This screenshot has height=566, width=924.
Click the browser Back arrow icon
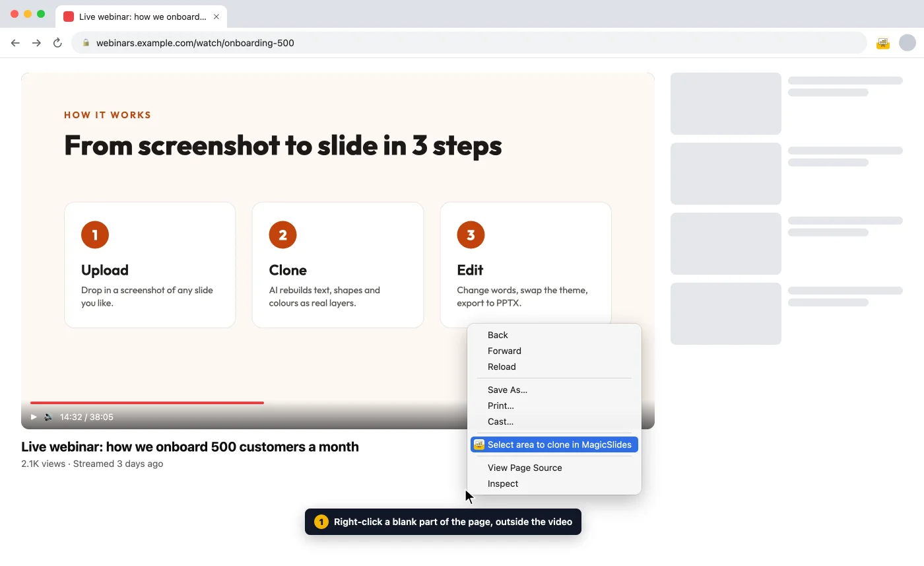[x=15, y=43]
